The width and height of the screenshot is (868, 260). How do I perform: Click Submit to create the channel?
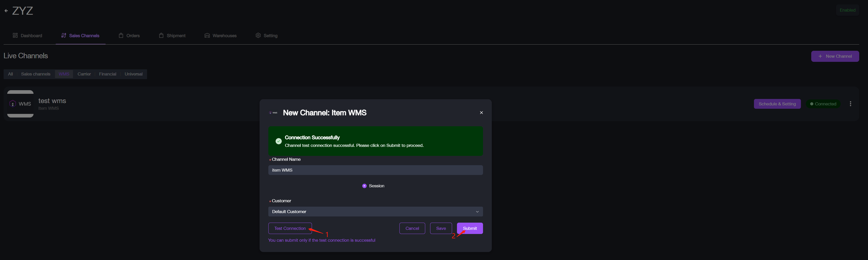click(469, 228)
